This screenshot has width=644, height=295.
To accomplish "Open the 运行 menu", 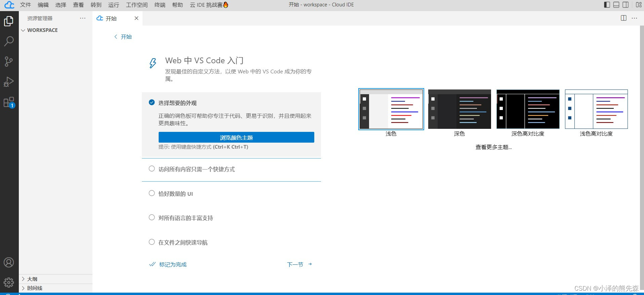I will click(x=114, y=5).
